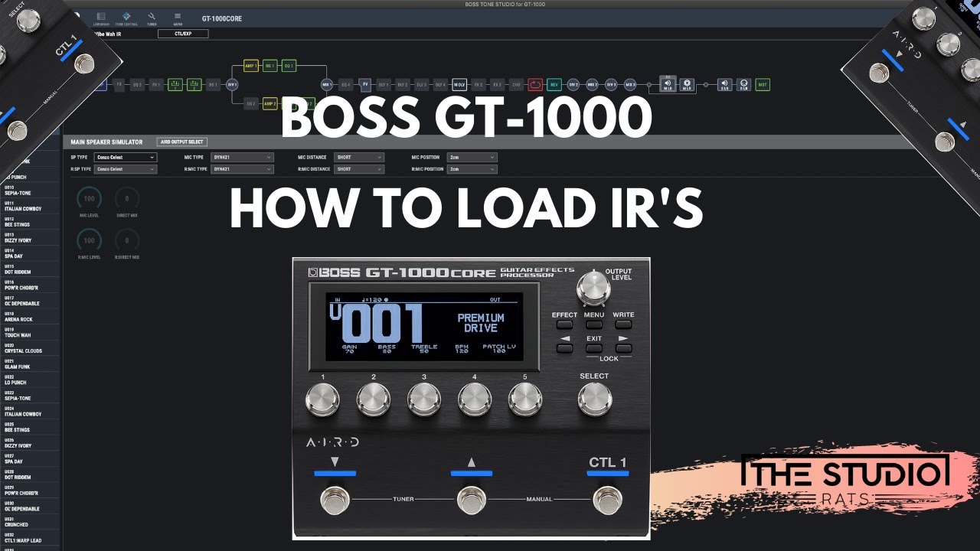The image size is (980, 551).
Task: Open the MIC DISTANCE dropdown
Action: (x=358, y=157)
